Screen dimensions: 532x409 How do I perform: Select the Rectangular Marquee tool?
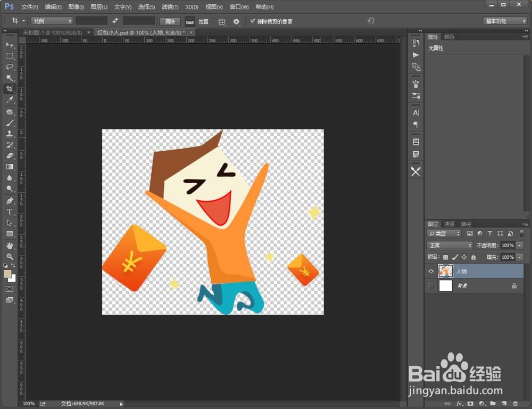(x=10, y=56)
